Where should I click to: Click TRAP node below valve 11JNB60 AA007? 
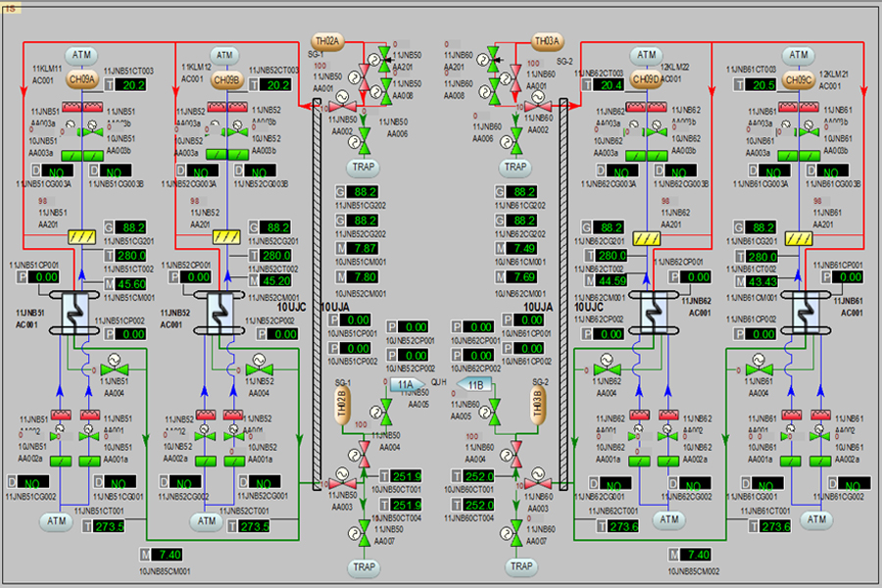point(521,566)
